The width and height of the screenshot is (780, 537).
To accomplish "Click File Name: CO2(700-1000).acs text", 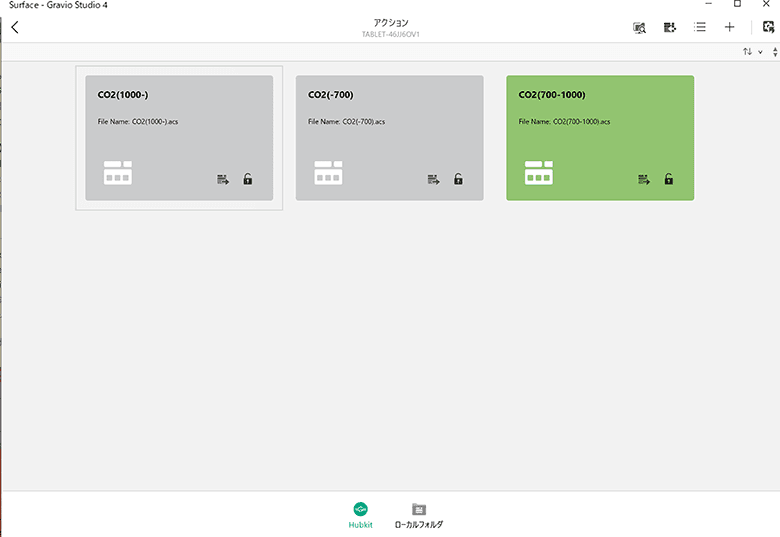I will click(564, 122).
